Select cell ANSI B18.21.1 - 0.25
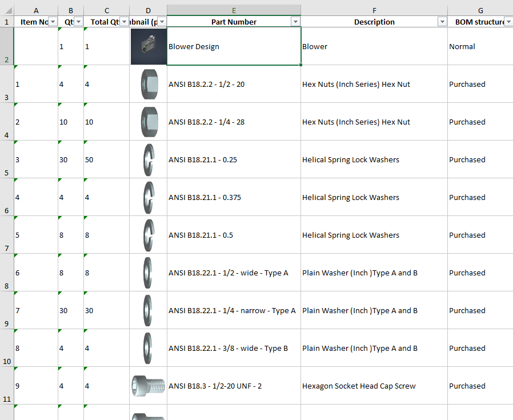Image resolution: width=513 pixels, height=420 pixels. coord(234,159)
